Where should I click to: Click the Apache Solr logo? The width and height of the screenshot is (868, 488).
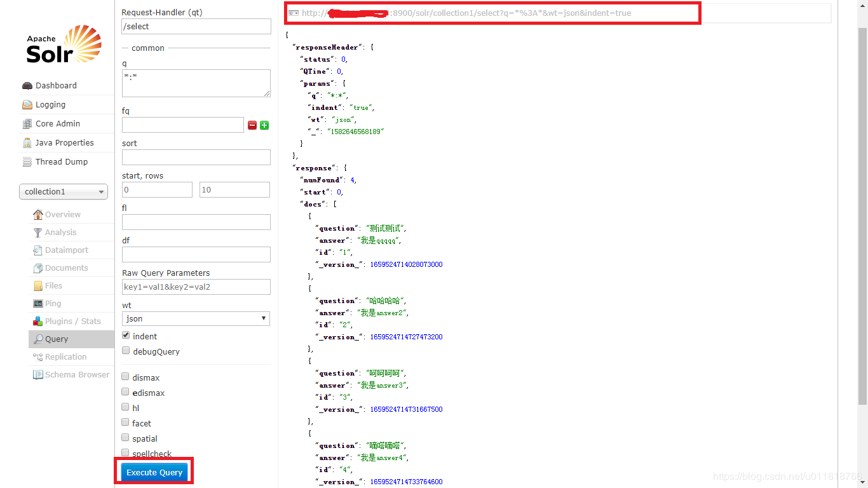tap(64, 44)
